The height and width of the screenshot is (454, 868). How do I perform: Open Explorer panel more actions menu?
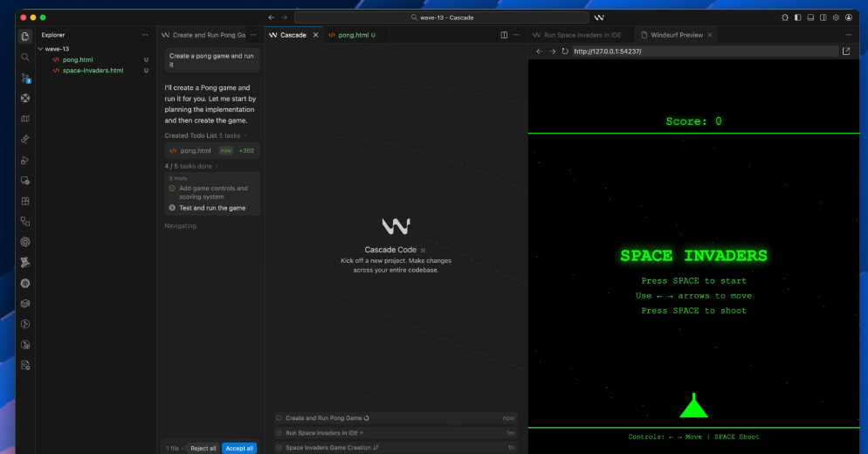(145, 35)
